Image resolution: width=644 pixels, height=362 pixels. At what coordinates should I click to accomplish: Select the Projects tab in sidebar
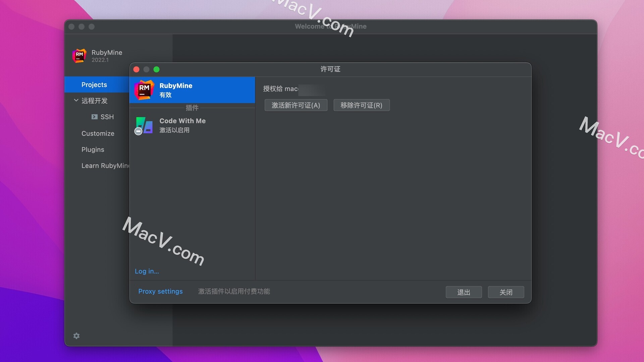pos(94,84)
